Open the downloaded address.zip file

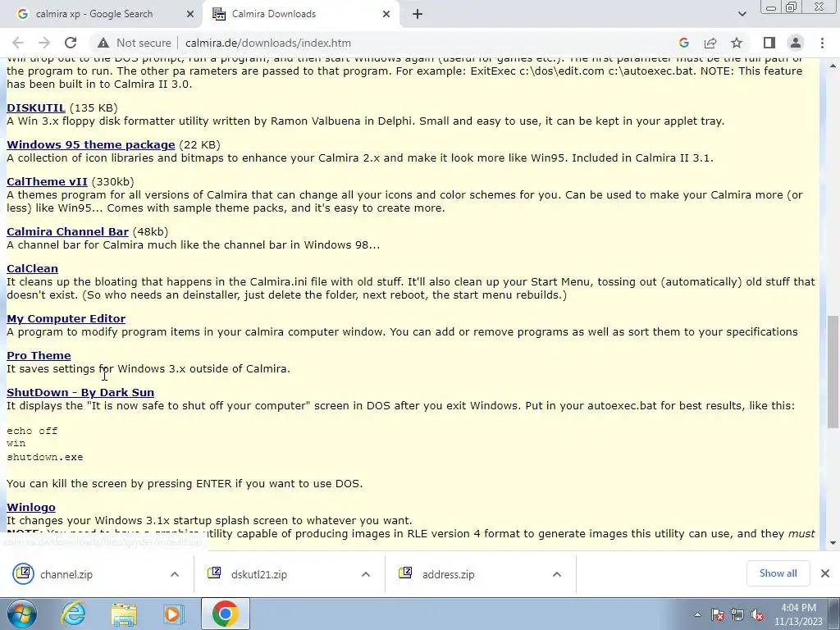coord(448,574)
